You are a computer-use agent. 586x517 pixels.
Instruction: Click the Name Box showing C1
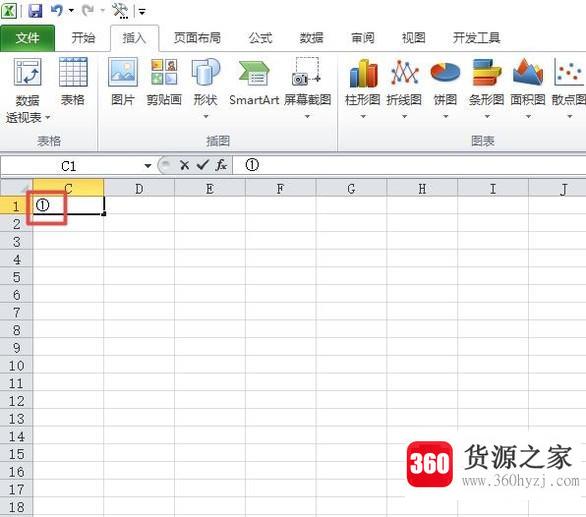(69, 166)
